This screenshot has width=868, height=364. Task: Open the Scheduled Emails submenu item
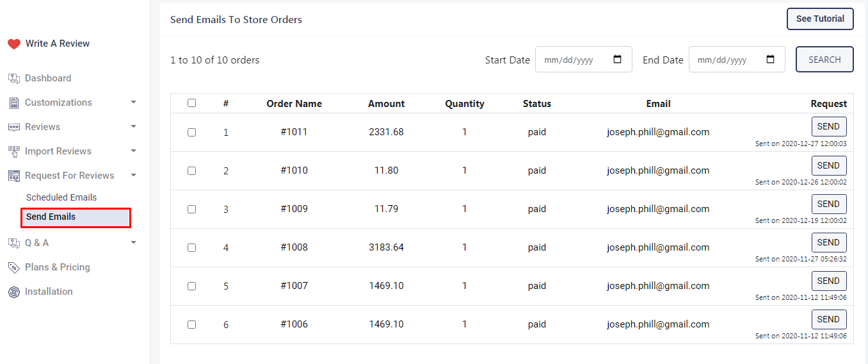[61, 197]
